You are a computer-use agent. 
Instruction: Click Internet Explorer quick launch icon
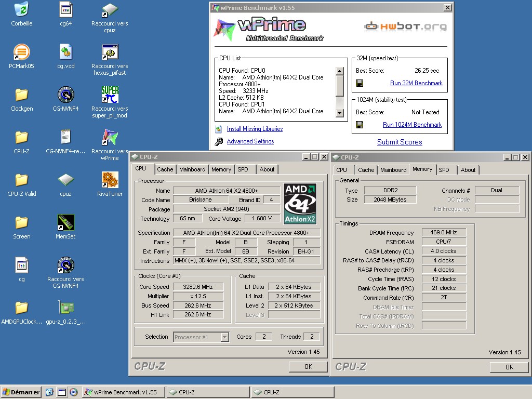[49, 392]
